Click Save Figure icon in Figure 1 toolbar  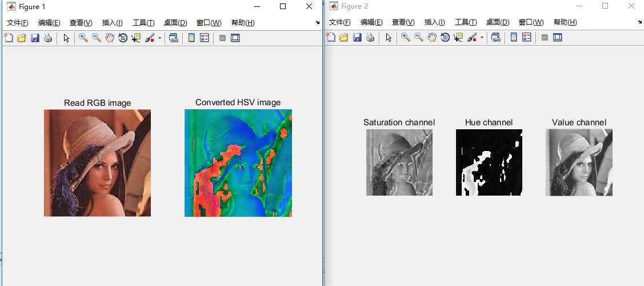(x=35, y=38)
